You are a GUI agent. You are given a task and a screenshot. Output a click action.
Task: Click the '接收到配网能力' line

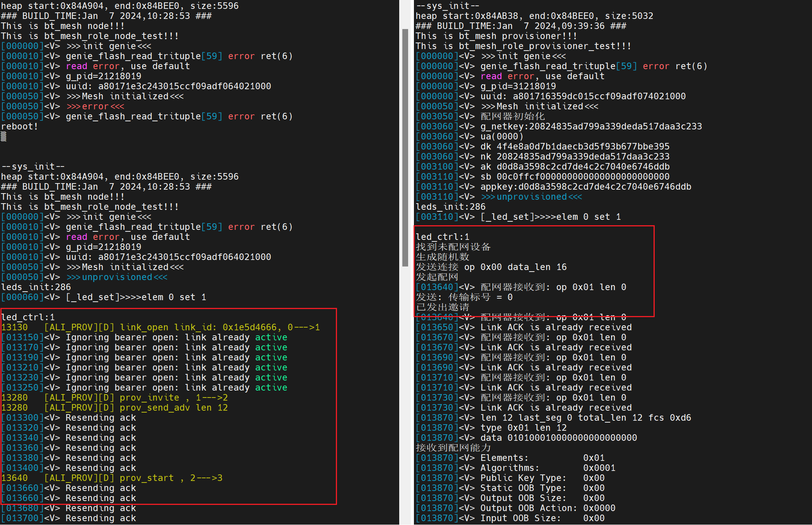click(x=453, y=448)
